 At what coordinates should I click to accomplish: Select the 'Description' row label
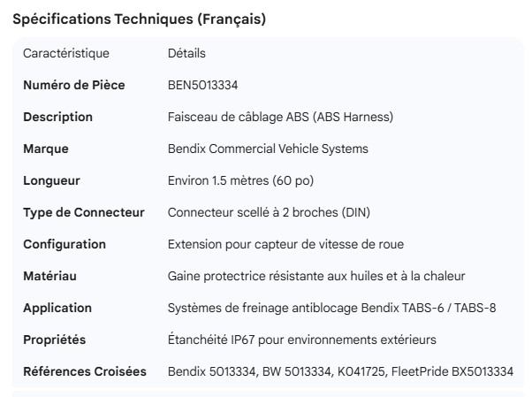point(57,117)
